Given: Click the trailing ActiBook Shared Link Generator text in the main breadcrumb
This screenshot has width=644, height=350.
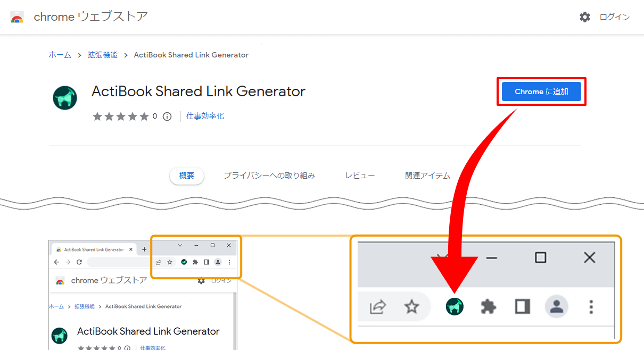Looking at the screenshot, I should click(191, 55).
